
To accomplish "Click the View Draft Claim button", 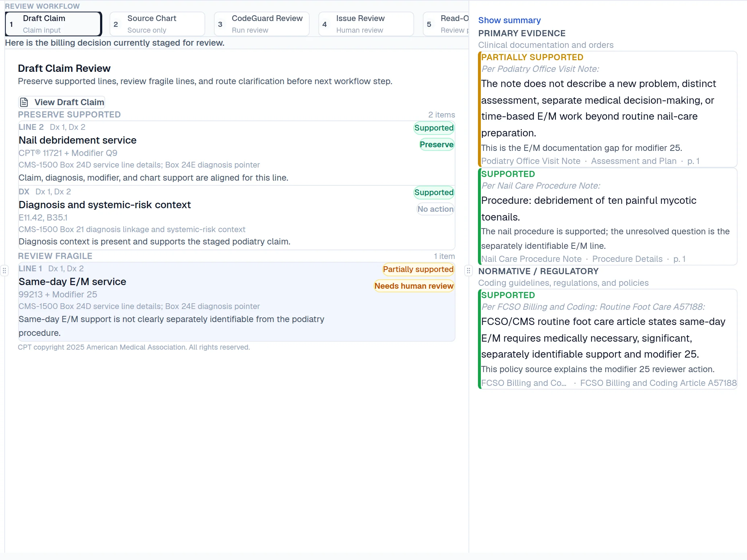I will pos(62,102).
